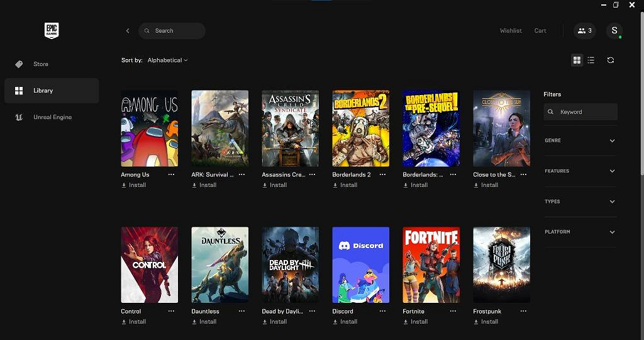Open the Store page in sidebar
Screen dimensions: 644x340
click(41, 64)
